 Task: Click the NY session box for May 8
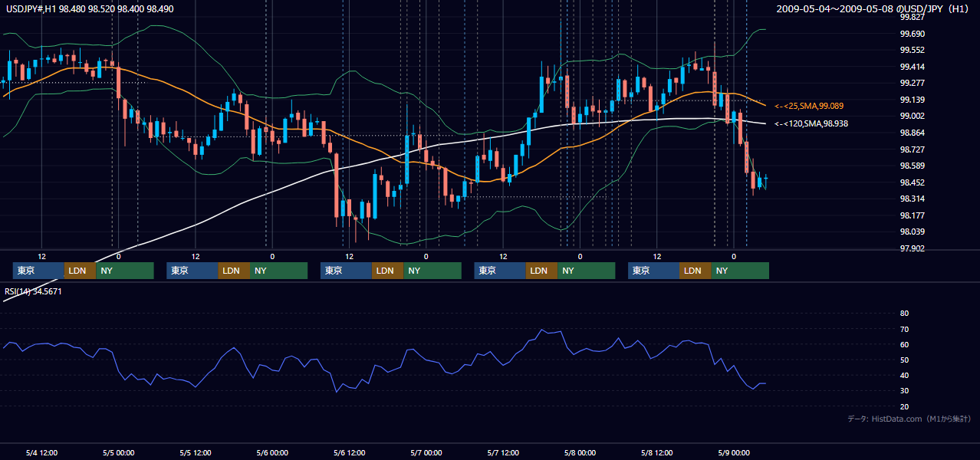pos(739,271)
